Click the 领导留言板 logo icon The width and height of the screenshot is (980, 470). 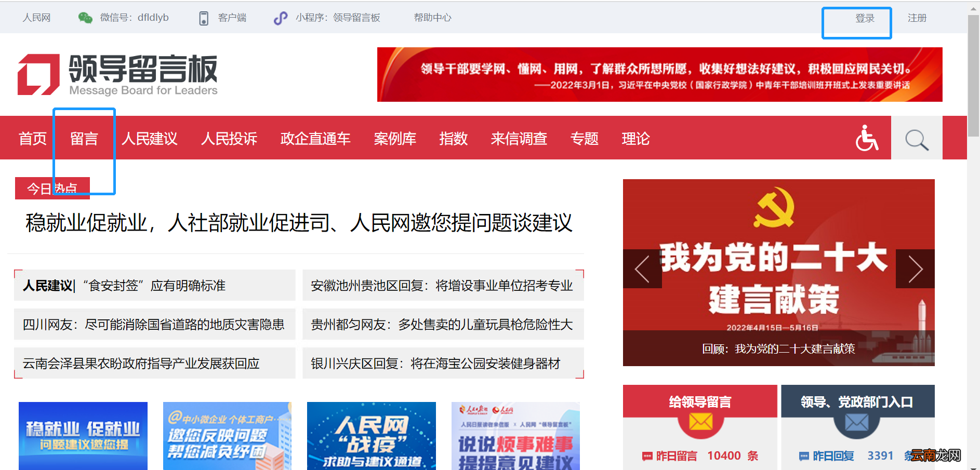tap(37, 74)
